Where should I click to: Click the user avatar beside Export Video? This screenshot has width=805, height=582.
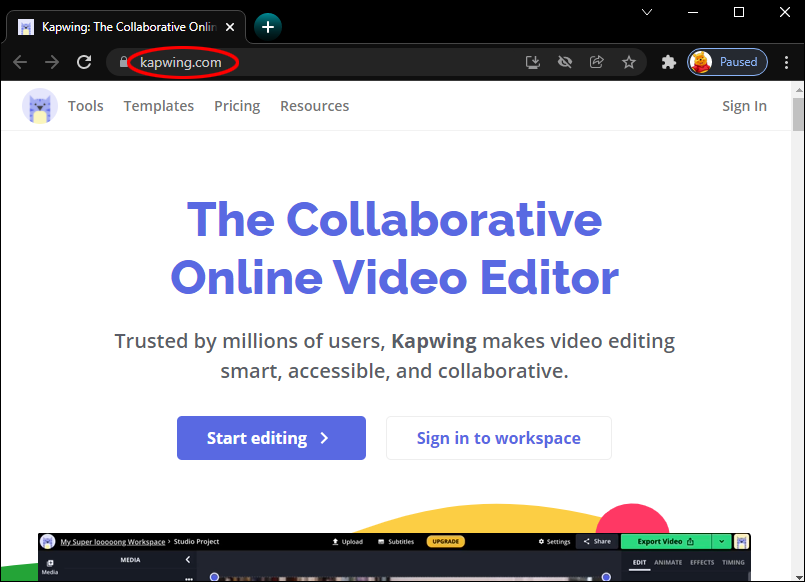[x=741, y=541]
